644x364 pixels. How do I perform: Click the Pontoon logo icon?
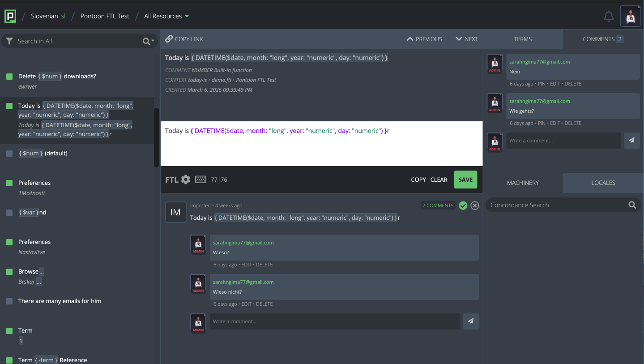pos(10,16)
